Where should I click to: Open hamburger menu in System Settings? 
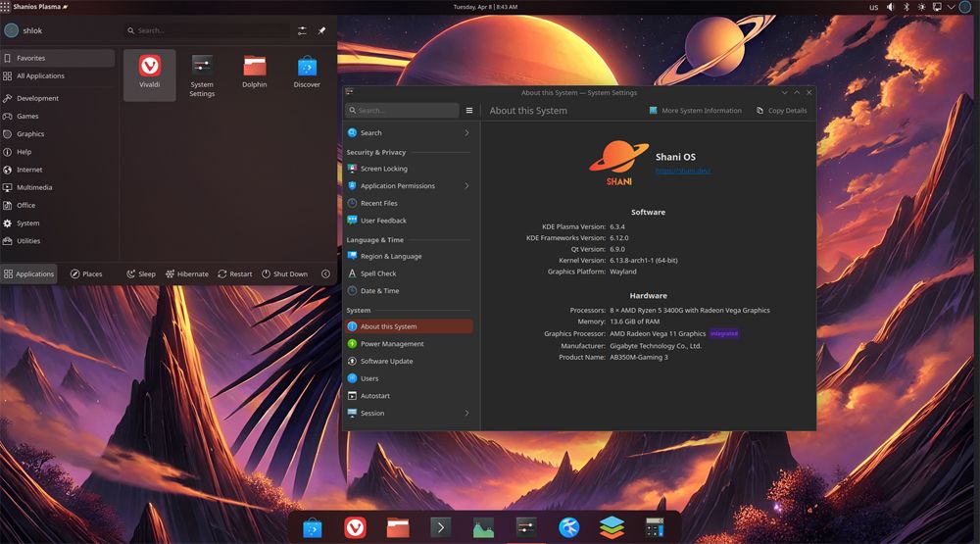click(469, 111)
